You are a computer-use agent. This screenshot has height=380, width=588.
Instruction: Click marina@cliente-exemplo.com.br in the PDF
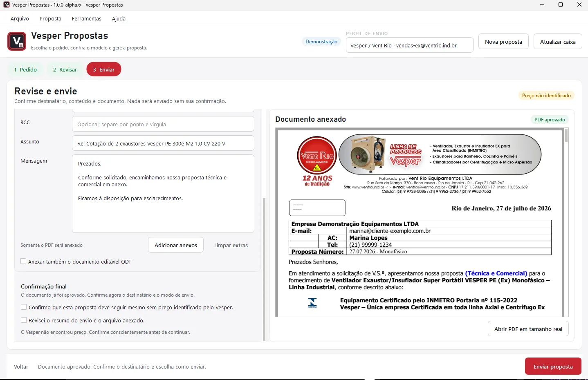(390, 231)
